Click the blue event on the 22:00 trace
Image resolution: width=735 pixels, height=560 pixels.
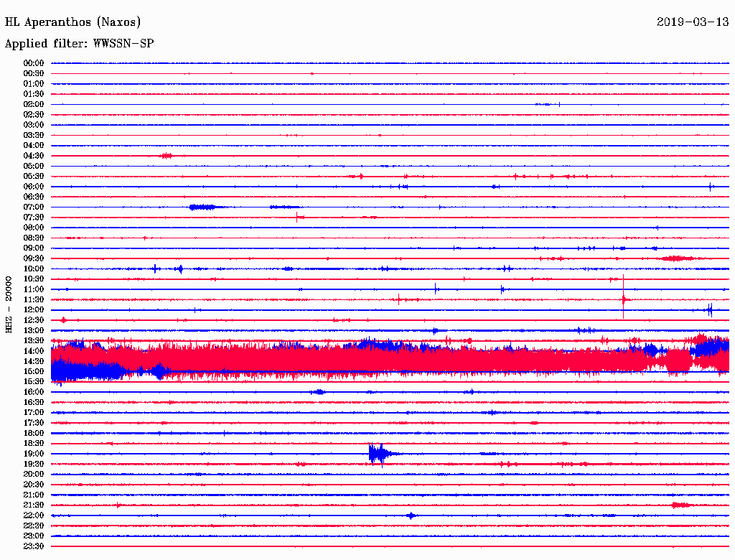(411, 515)
